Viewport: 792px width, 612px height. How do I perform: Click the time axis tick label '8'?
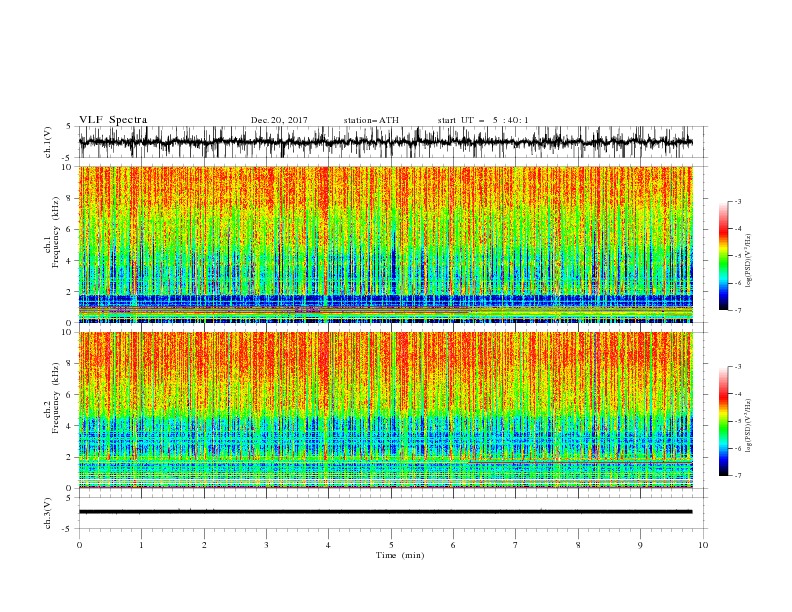click(578, 545)
